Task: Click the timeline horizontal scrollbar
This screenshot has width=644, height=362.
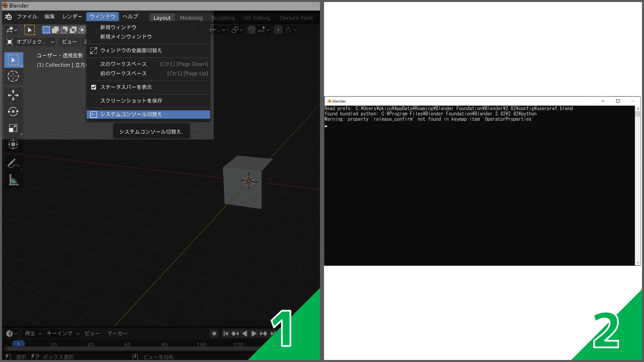Action: tap(134, 349)
